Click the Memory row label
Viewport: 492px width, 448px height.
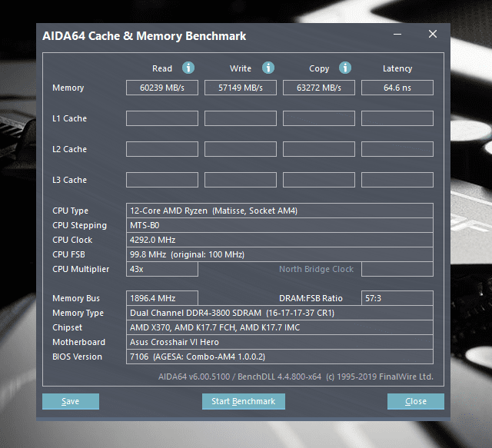click(68, 88)
